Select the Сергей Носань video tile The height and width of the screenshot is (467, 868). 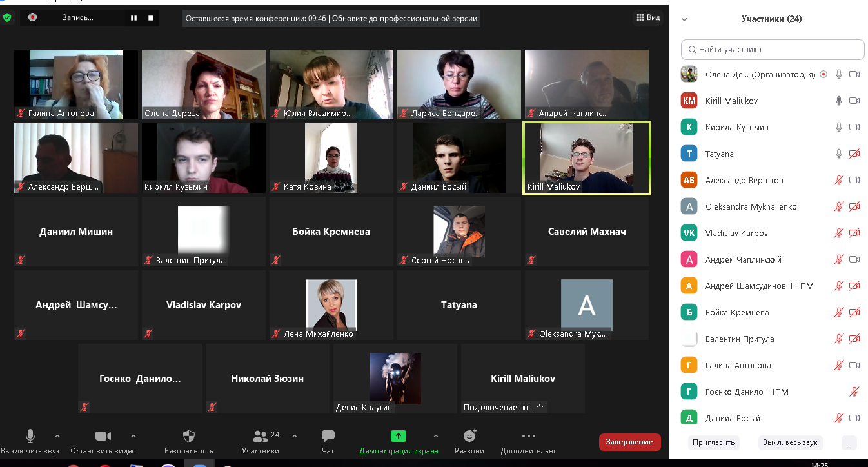click(459, 232)
